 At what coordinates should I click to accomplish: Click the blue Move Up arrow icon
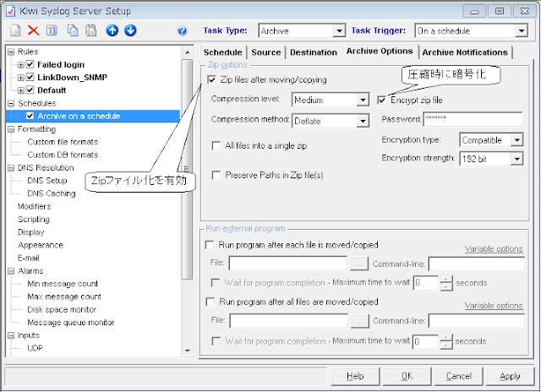tap(112, 30)
